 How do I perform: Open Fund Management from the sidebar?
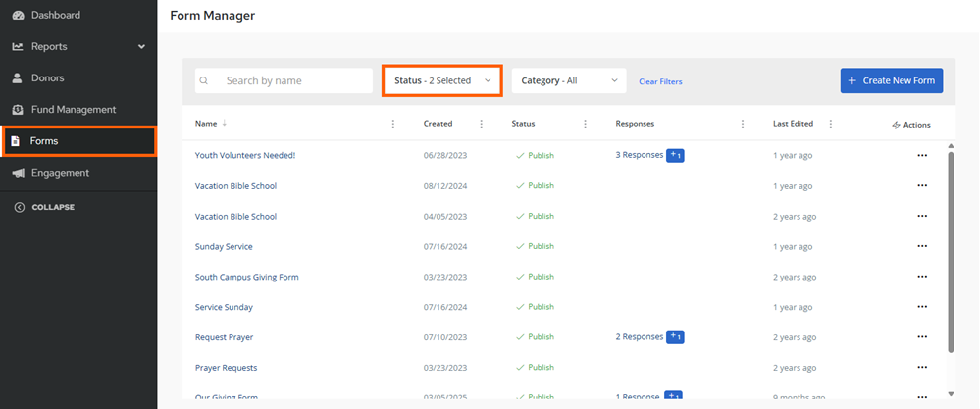74,109
